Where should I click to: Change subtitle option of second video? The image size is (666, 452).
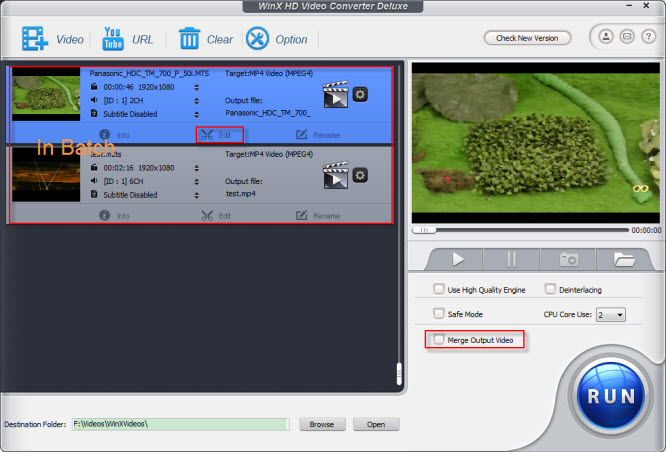click(x=196, y=195)
